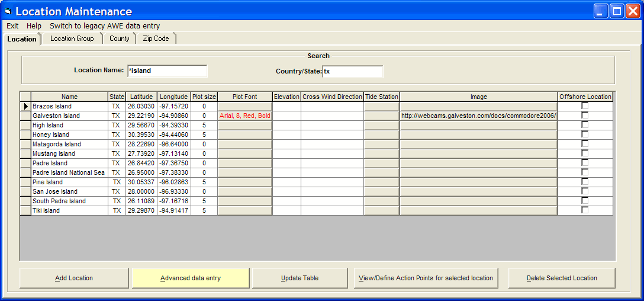Switch to the Location Group tab
Viewport: 644px width, 301px height.
72,39
